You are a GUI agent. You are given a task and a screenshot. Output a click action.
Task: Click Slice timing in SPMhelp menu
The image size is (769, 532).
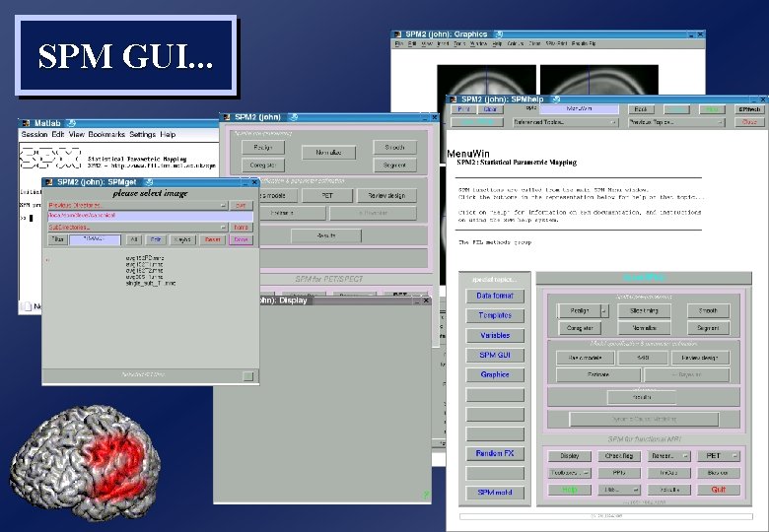(x=644, y=310)
